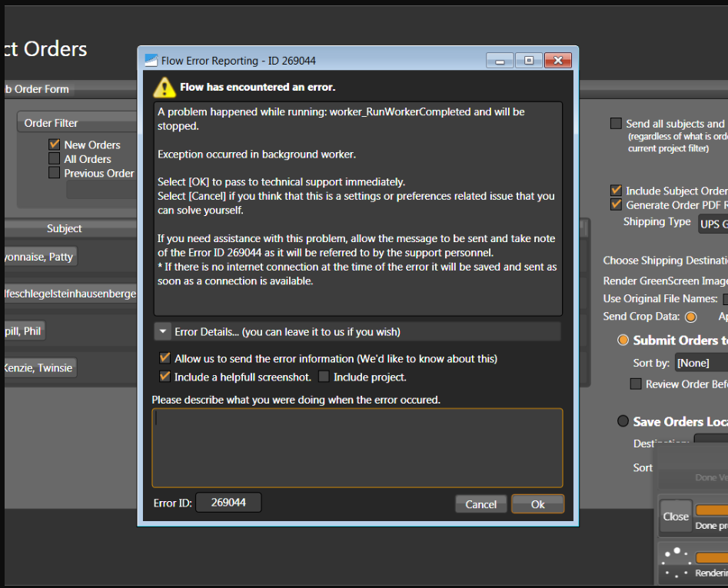Uncheck Generate Order PDF option
This screenshot has width=728, height=588.
click(x=616, y=204)
